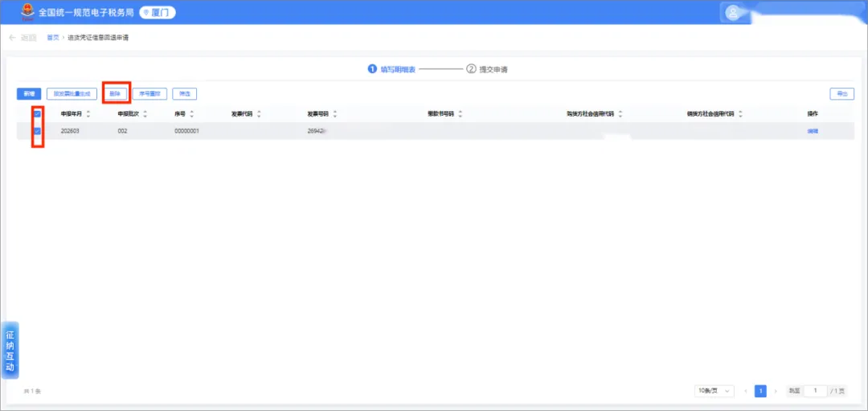Sort by 序号 column

(x=191, y=113)
